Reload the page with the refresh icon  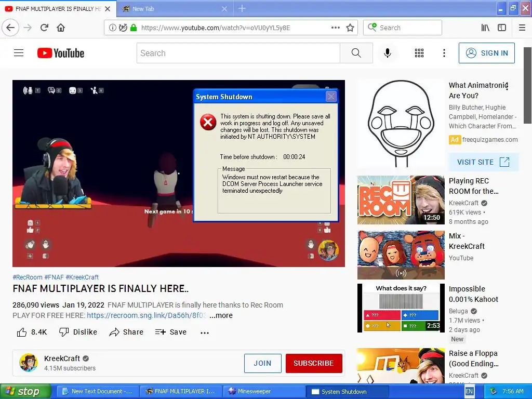pos(44,28)
